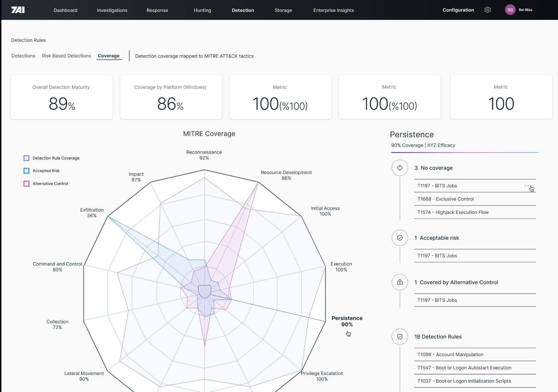Click the ZAI logo in the header

18,10
